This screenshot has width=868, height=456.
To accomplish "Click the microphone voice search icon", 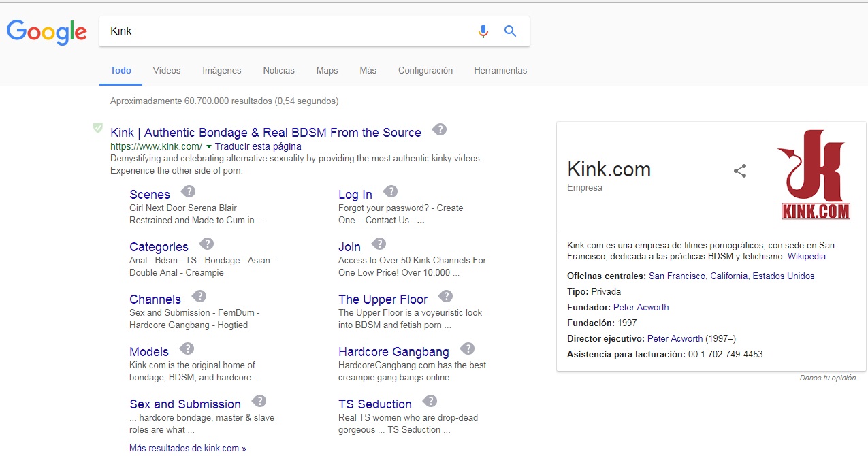I will (x=483, y=31).
